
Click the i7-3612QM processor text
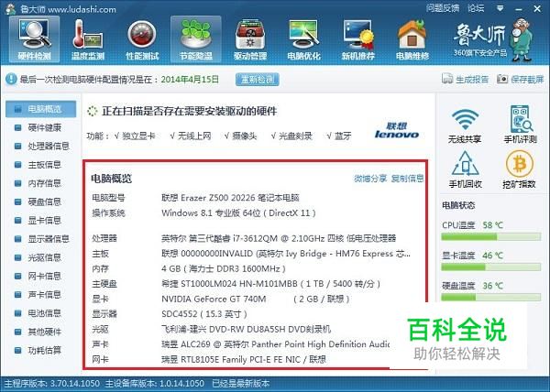pyautogui.click(x=279, y=238)
